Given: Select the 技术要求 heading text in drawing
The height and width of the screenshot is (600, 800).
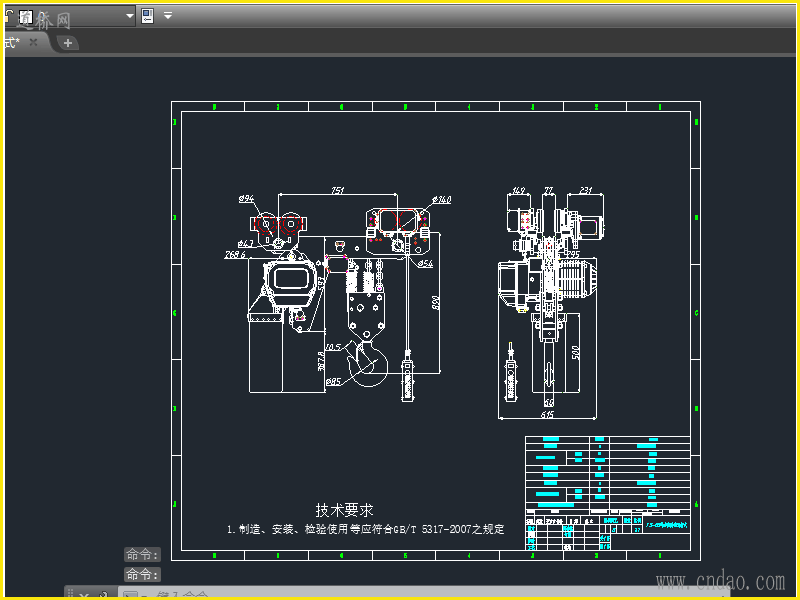Looking at the screenshot, I should pos(344,510).
